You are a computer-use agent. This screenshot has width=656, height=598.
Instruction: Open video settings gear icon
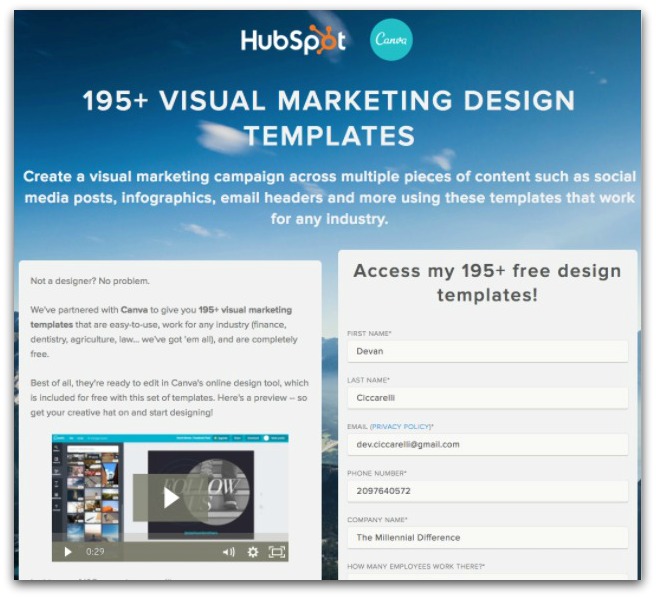click(253, 552)
